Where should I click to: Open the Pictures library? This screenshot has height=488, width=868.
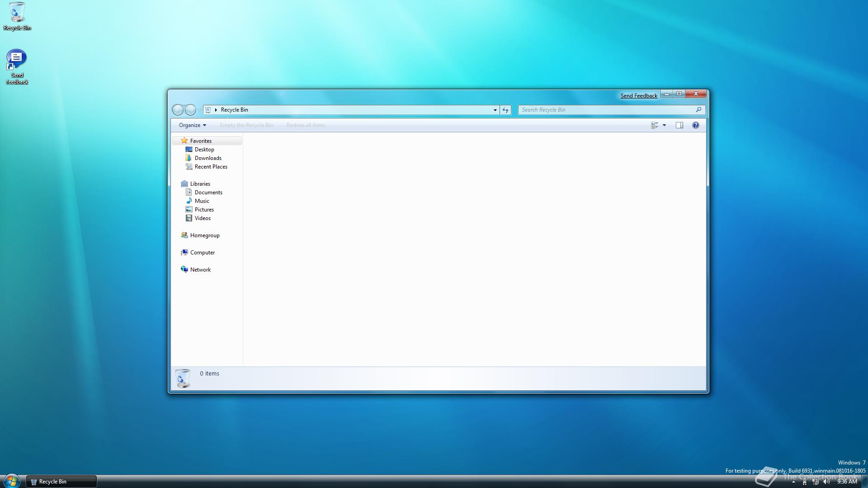tap(204, 210)
